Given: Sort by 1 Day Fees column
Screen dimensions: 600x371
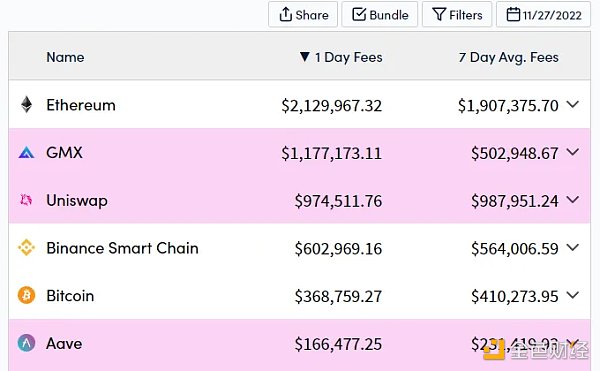Looking at the screenshot, I should click(x=341, y=57).
